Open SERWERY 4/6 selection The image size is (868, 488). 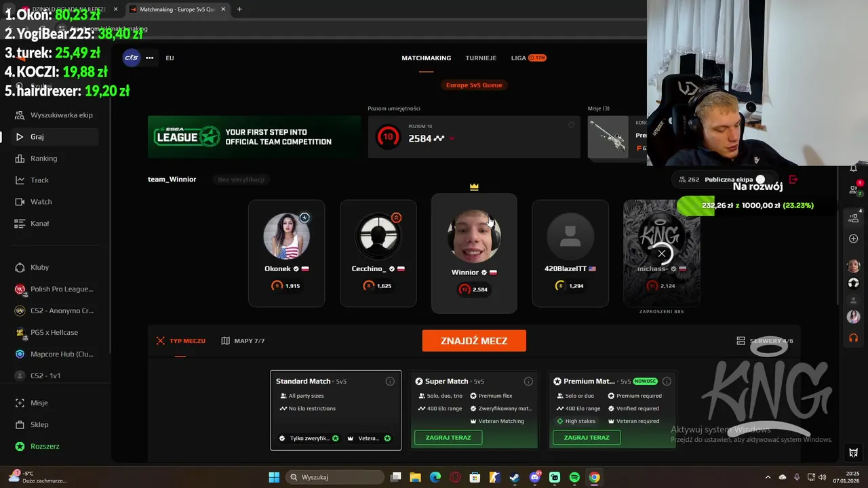(765, 341)
